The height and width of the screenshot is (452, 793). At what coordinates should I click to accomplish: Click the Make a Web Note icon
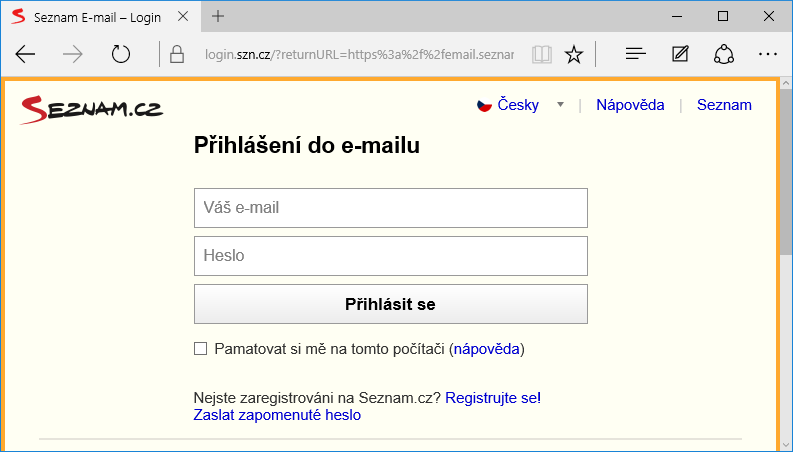coord(681,54)
